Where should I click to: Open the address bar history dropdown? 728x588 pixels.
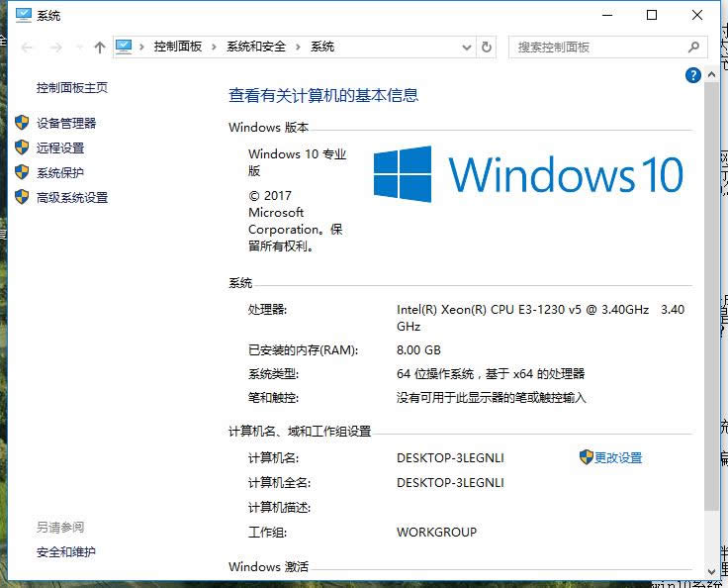tap(467, 47)
